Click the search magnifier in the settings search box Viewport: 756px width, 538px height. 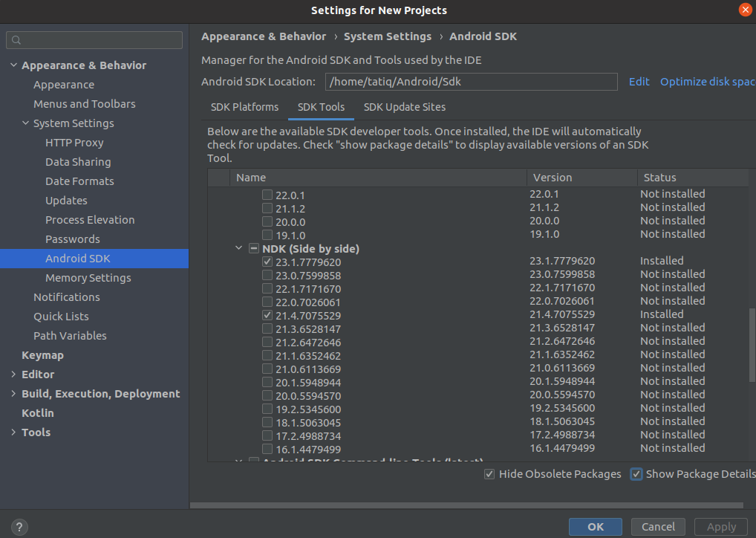click(15, 39)
